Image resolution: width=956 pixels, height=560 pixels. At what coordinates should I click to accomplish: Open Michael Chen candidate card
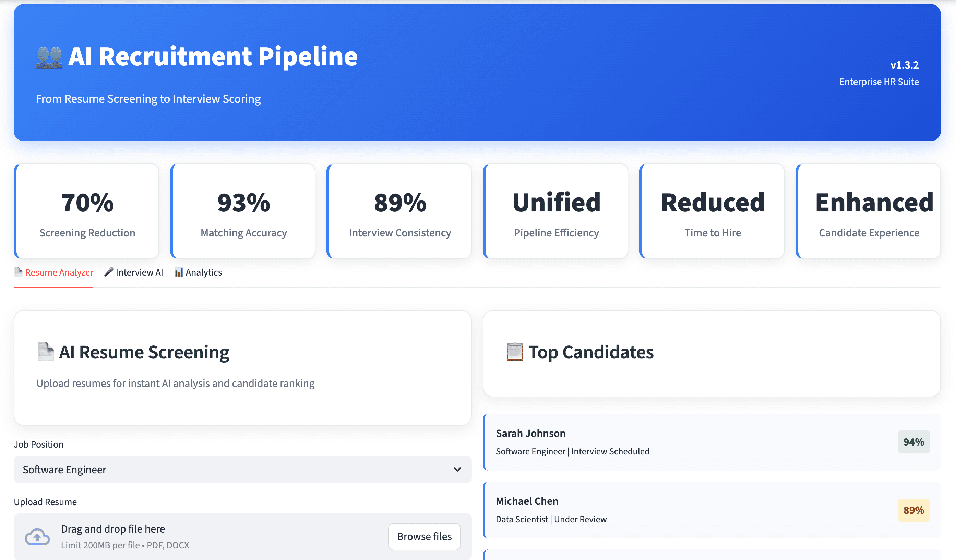tap(683, 510)
